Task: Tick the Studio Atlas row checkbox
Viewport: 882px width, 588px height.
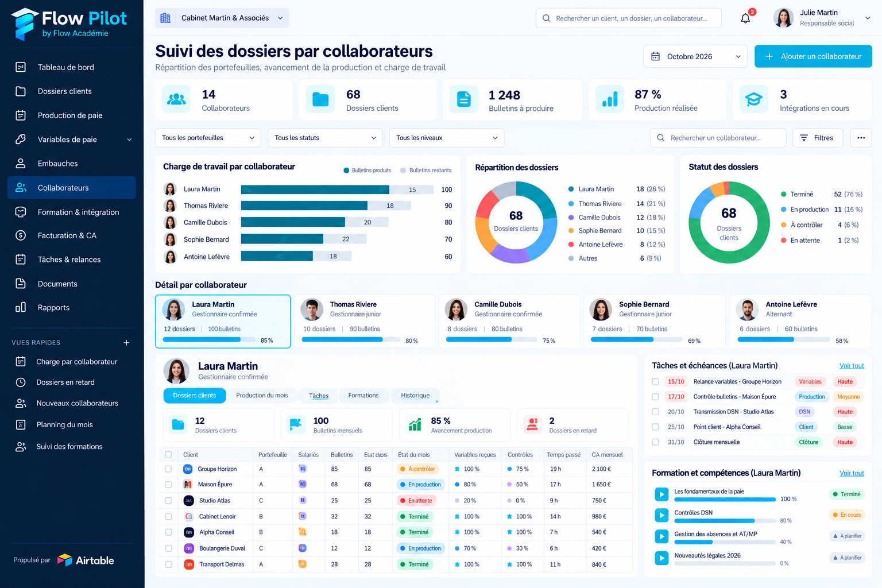Action: pos(168,501)
